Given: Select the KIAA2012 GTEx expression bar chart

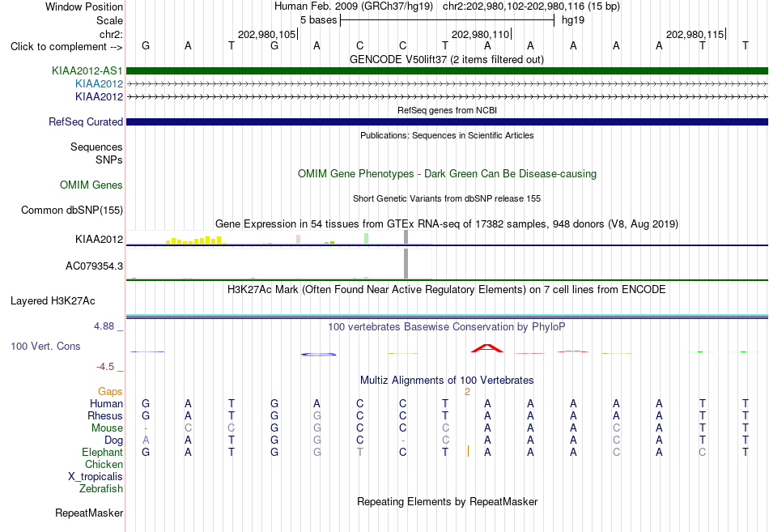Looking at the screenshot, I should pyautogui.click(x=279, y=237).
